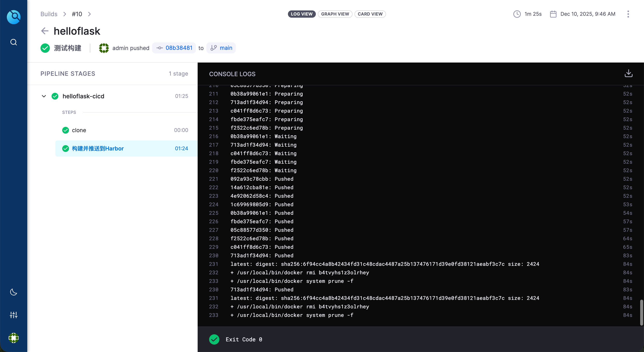Collapse the helloflask-cicd stage
The image size is (644, 352).
(x=44, y=96)
